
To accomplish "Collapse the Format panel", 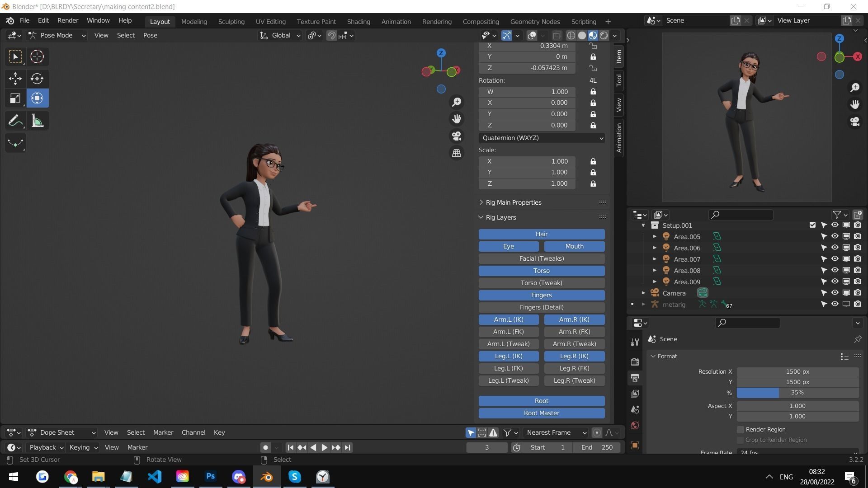I will point(667,356).
